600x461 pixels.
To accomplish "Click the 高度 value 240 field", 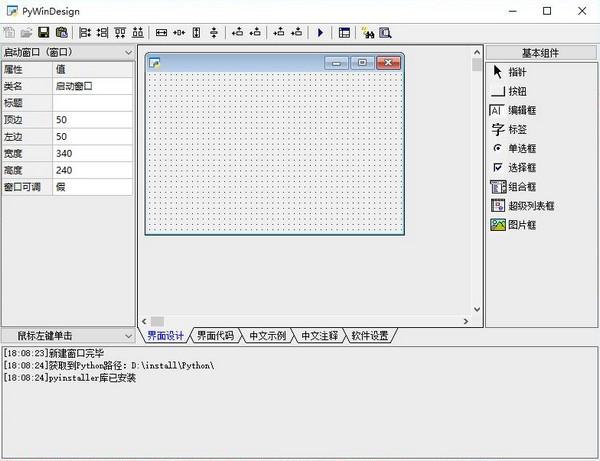I will 92,170.
